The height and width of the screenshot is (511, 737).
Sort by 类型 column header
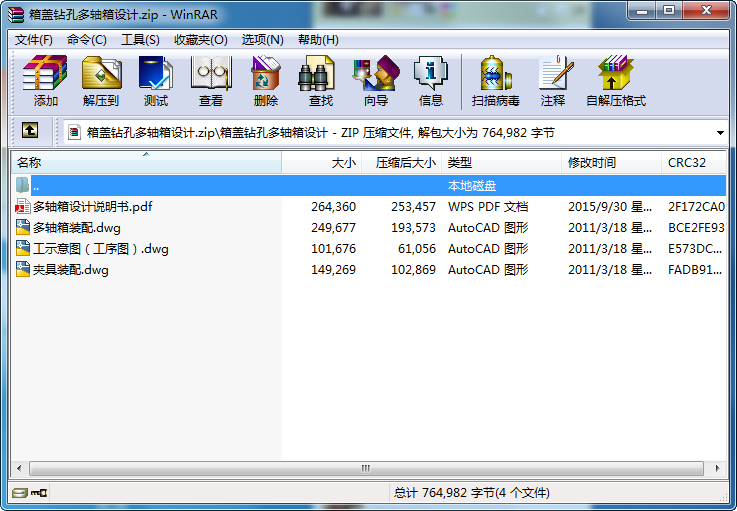point(502,163)
